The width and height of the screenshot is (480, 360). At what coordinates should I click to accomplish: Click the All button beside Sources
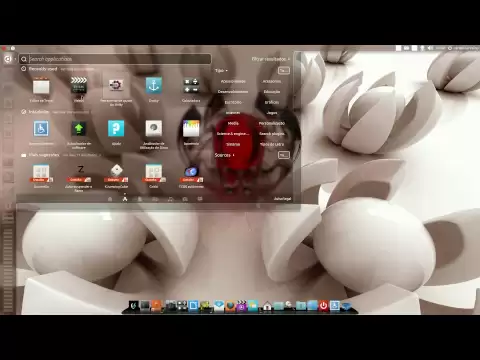coord(284,155)
